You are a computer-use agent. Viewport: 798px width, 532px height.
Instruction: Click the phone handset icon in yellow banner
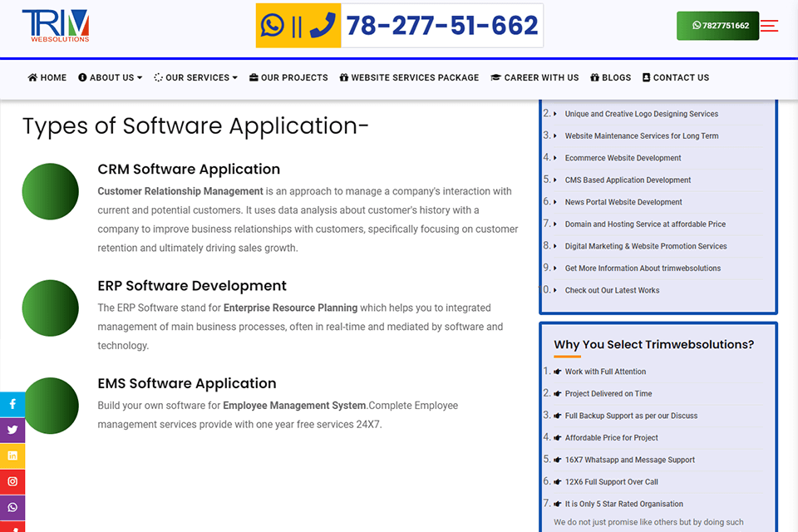323,26
